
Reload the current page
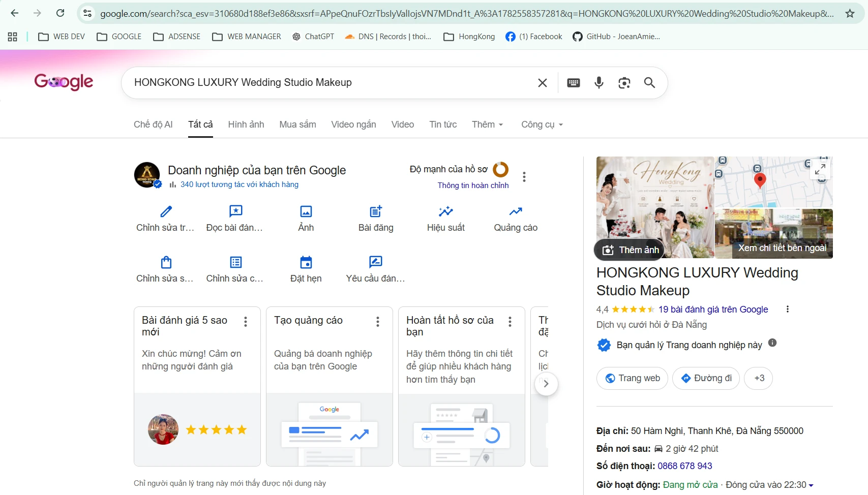point(60,13)
